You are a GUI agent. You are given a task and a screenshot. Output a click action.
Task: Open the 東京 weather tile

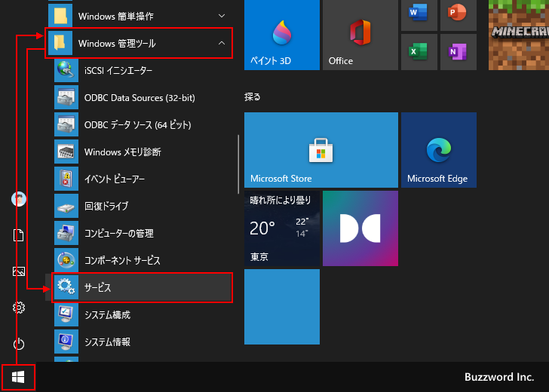pyautogui.click(x=282, y=228)
